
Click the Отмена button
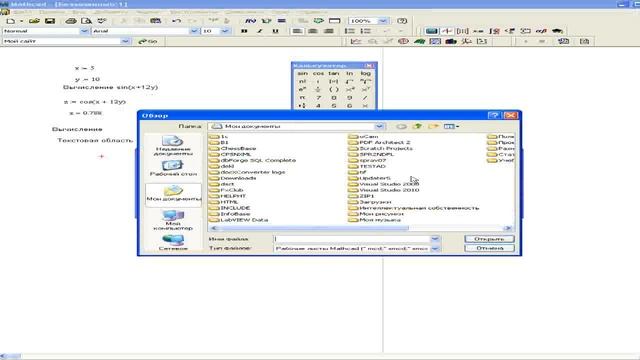[x=489, y=248]
